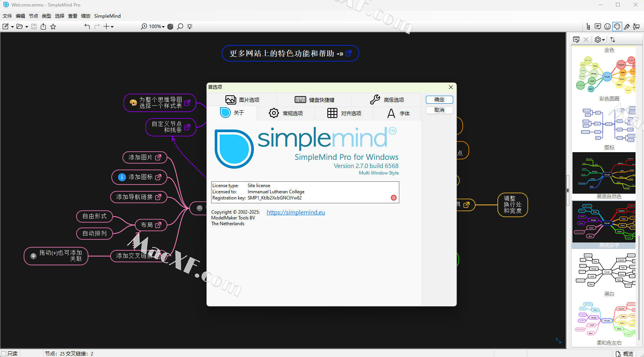Screen dimensions: 644x357
Task: Expand the add topic dropdown arrow
Action: point(112,27)
